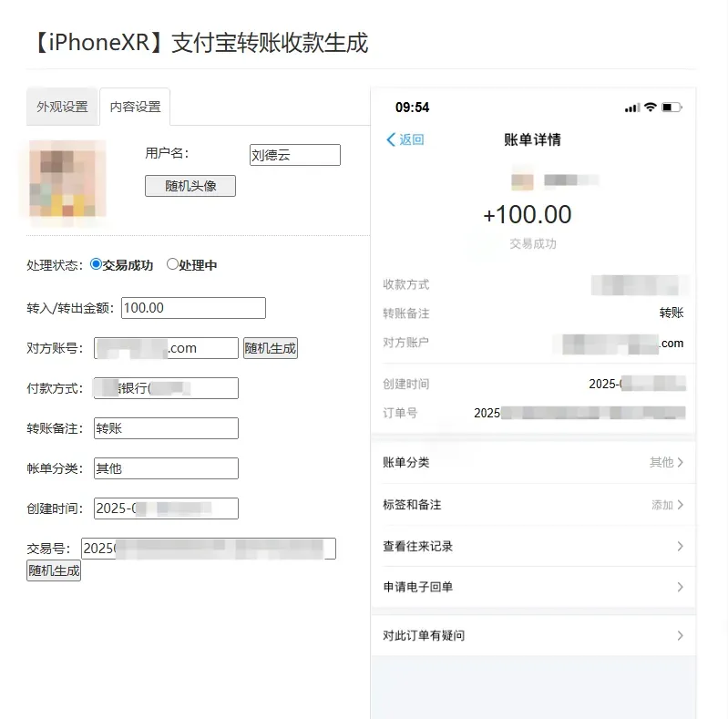Click the 转入/转出金额 input field
728x719 pixels.
click(193, 308)
